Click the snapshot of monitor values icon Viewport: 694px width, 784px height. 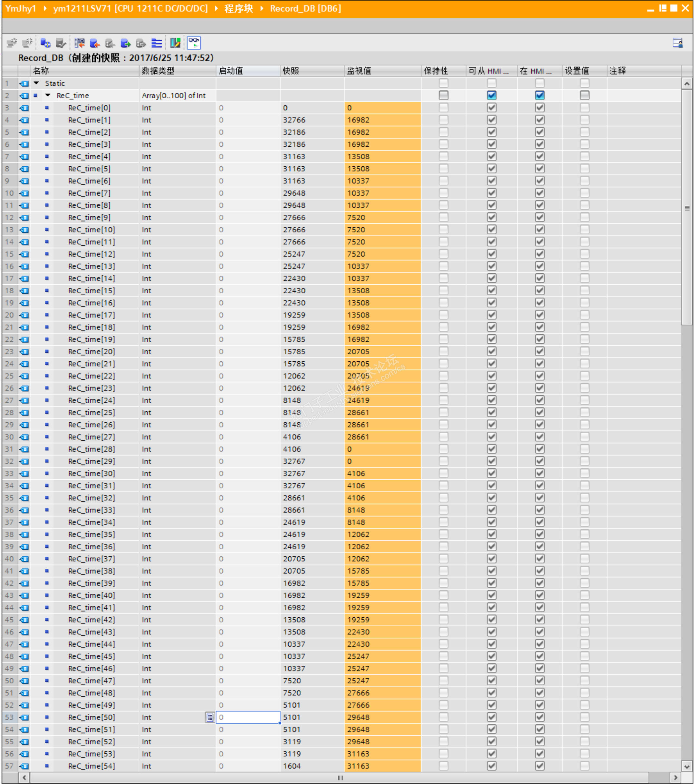pyautogui.click(x=79, y=43)
